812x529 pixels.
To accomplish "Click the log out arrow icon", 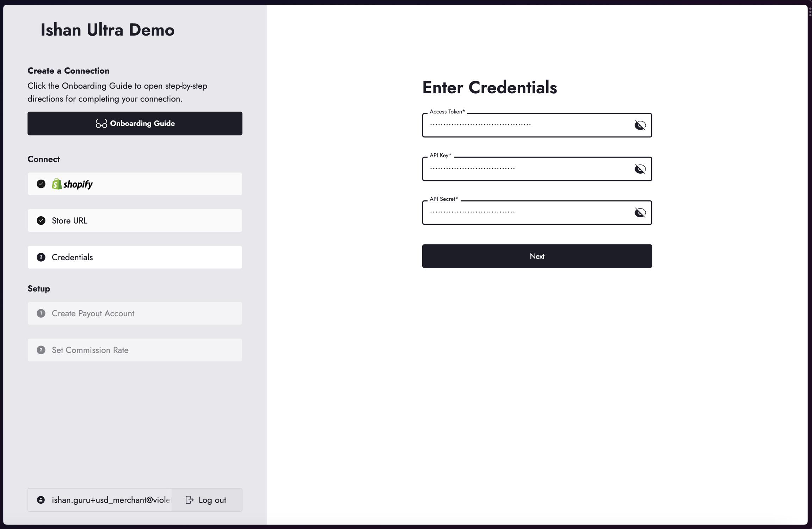I will [190, 500].
